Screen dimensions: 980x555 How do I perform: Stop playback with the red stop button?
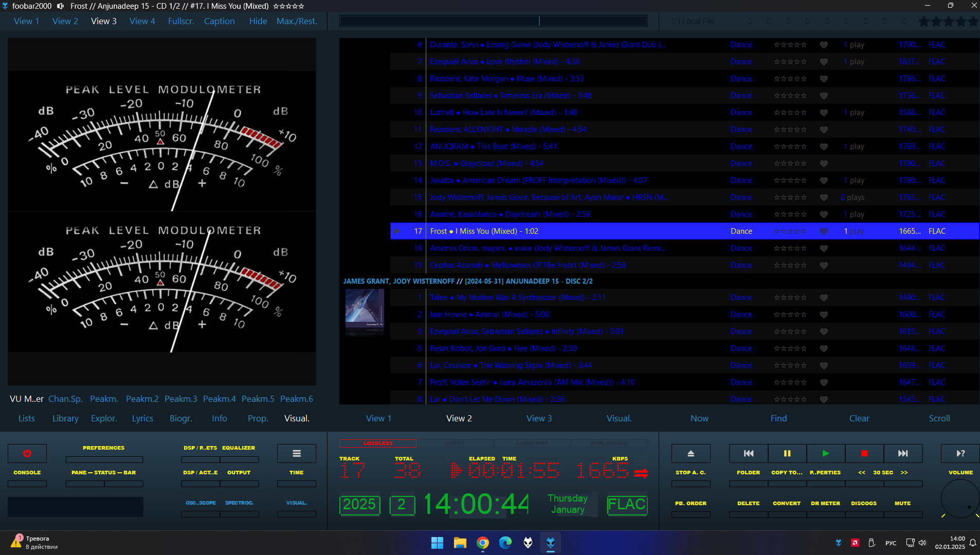point(864,453)
